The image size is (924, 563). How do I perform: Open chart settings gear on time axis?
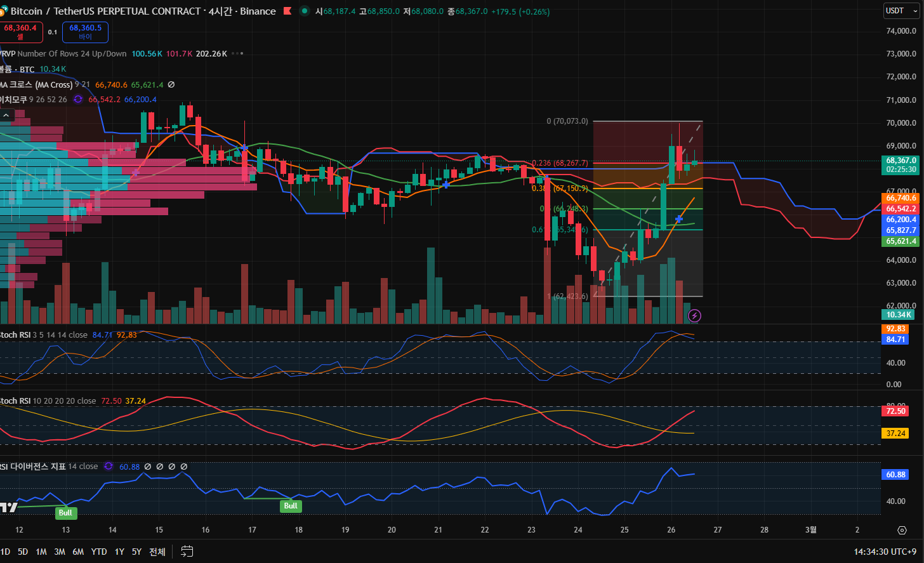(902, 530)
